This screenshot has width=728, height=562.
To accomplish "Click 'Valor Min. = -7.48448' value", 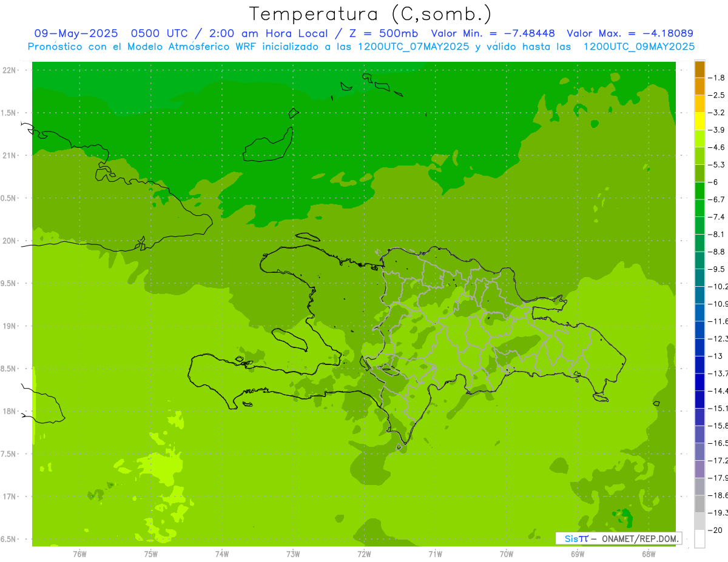I will (493, 33).
